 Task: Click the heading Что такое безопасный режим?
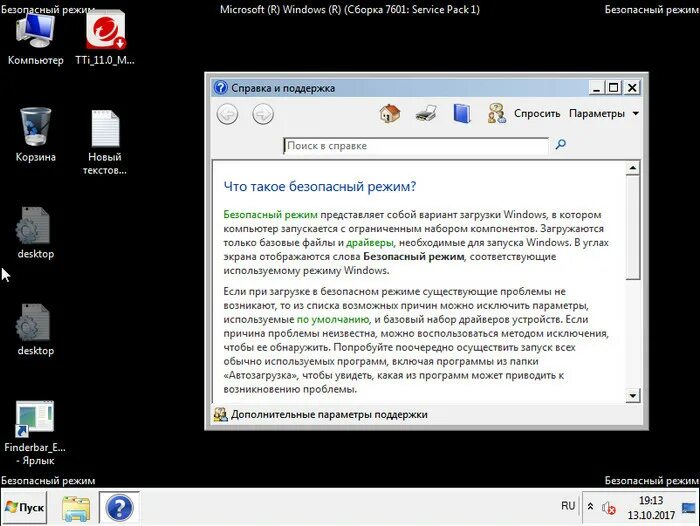point(320,186)
